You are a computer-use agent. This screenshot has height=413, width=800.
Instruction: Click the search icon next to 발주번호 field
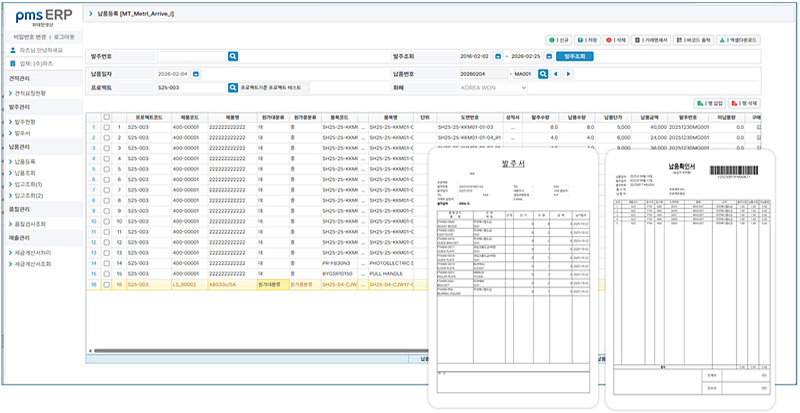(233, 57)
